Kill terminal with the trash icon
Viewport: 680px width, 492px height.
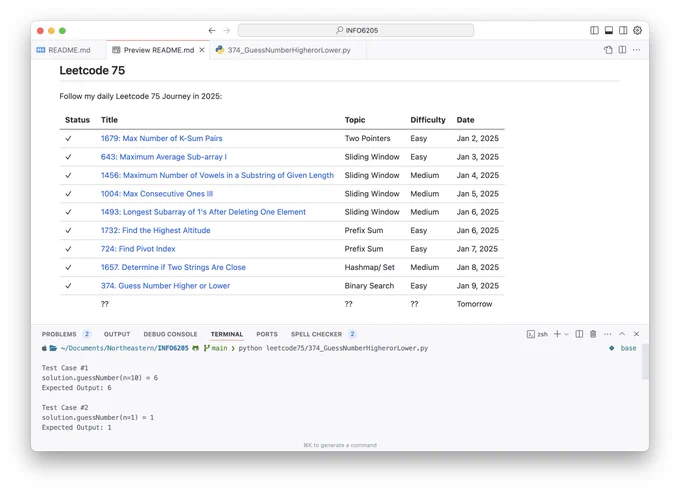[593, 334]
